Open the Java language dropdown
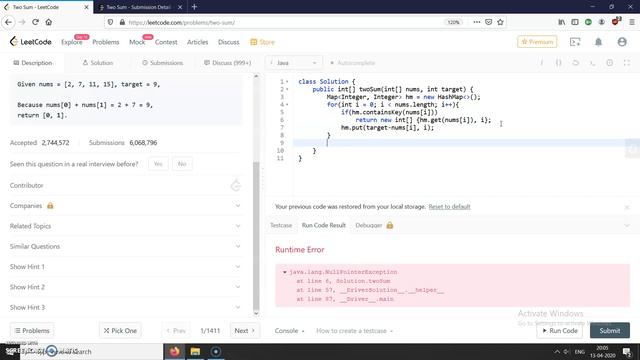640x360 pixels. click(294, 63)
